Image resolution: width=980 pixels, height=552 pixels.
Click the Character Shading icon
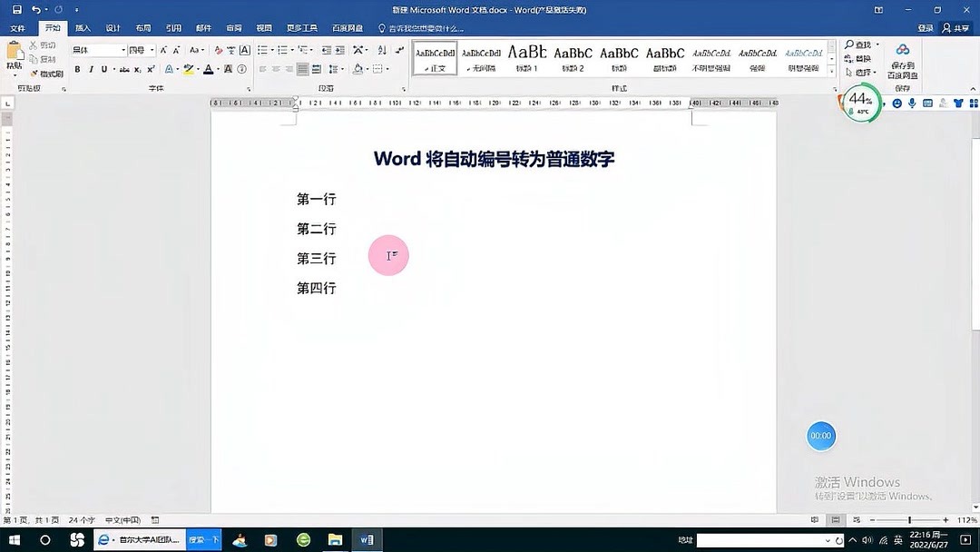(228, 69)
